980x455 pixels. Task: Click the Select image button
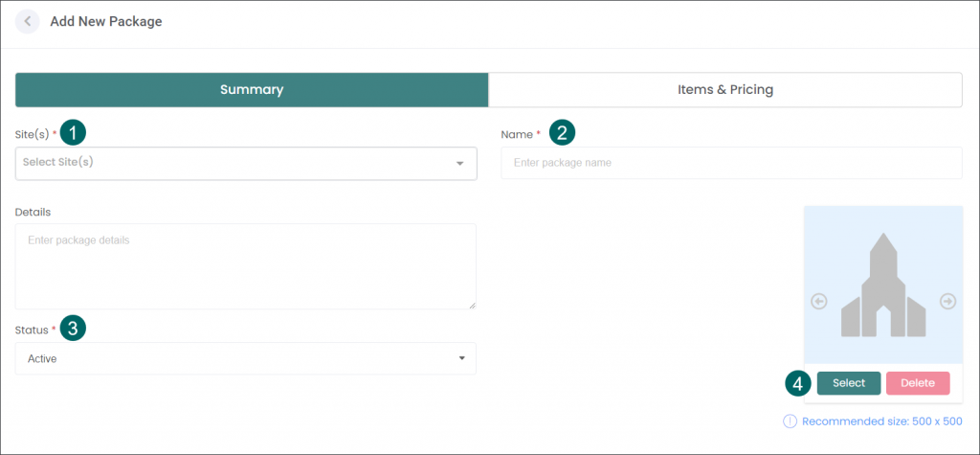click(x=849, y=384)
